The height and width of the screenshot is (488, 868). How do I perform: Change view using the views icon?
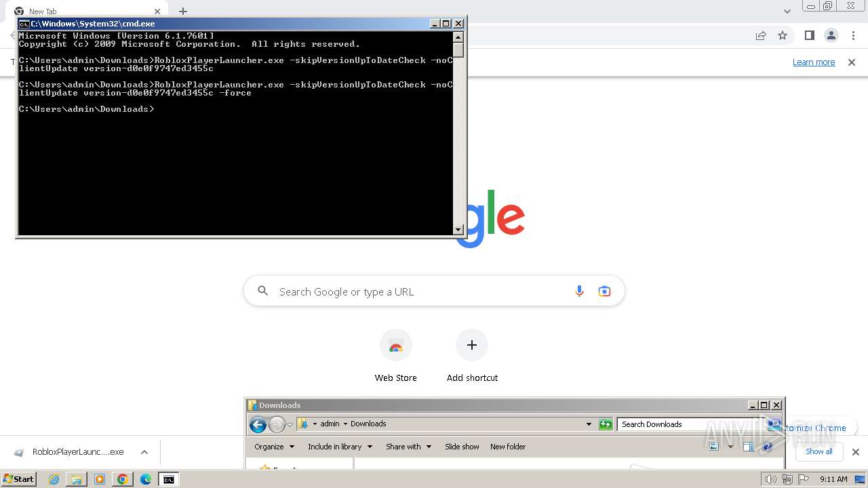point(713,447)
